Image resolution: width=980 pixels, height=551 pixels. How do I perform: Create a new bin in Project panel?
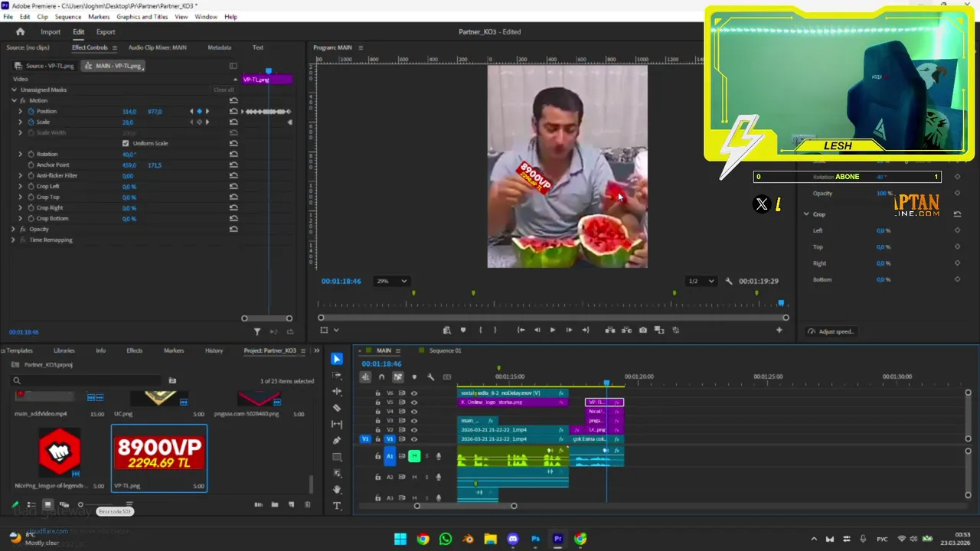pos(275,504)
